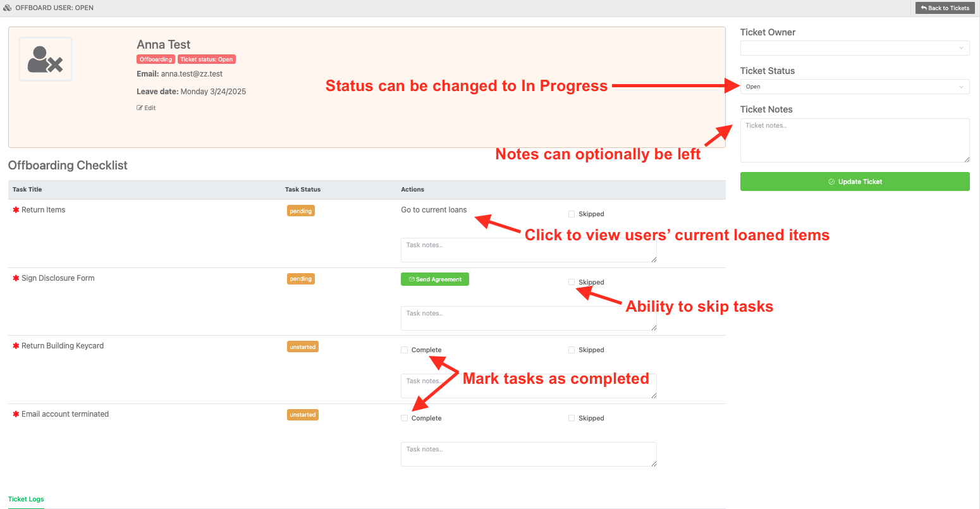This screenshot has height=509, width=980.
Task: Click the Update Ticket button
Action: pyautogui.click(x=855, y=181)
